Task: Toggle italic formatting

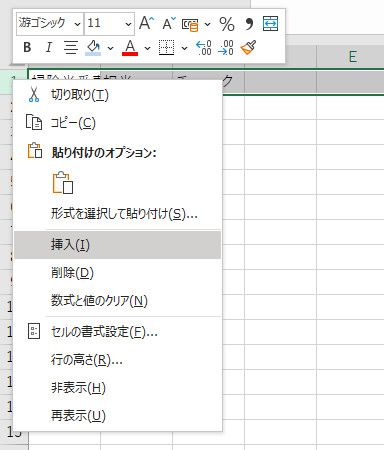Action: [49, 47]
